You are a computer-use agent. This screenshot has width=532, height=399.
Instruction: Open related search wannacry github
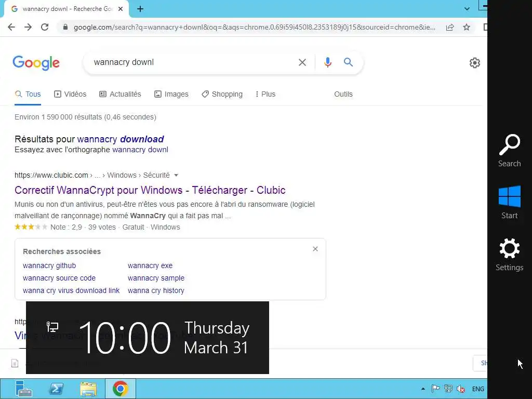tap(49, 265)
